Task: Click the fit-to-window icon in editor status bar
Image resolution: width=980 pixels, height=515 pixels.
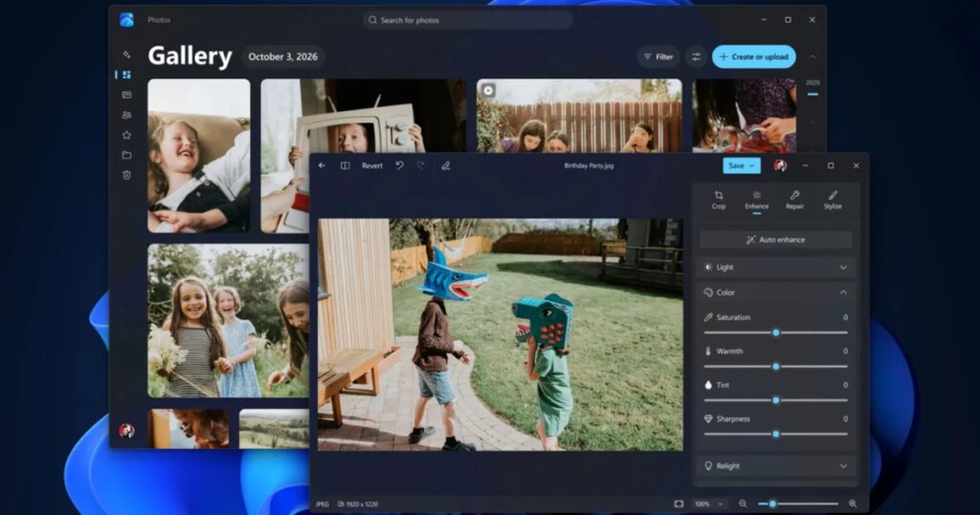Action: (679, 504)
